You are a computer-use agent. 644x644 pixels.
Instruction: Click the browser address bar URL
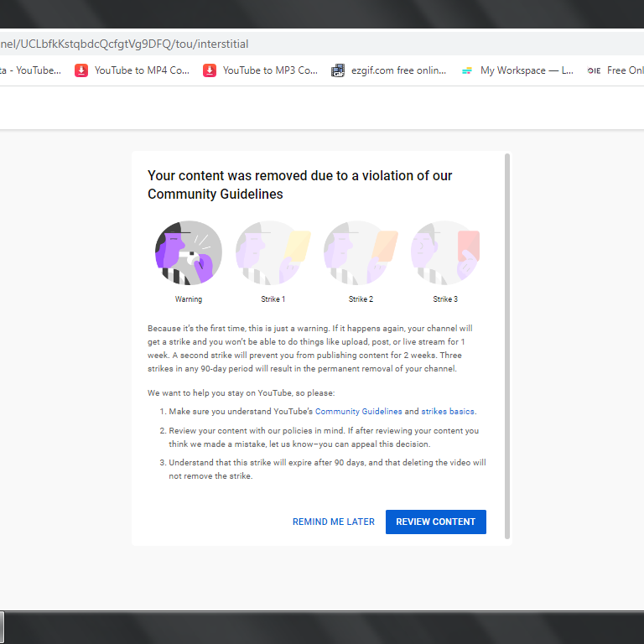[124, 44]
